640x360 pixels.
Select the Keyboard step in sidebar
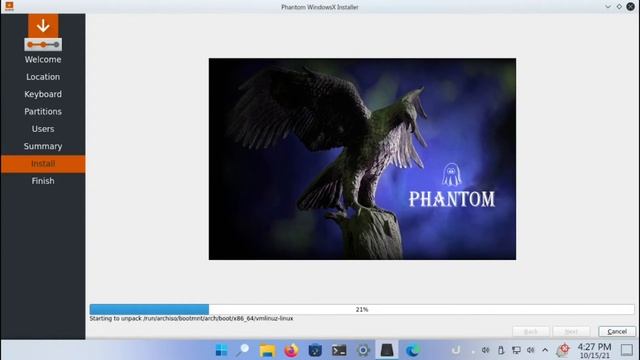pos(43,94)
